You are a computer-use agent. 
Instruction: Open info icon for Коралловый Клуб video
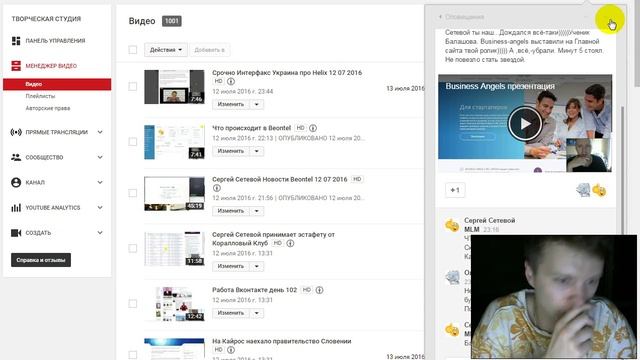(290, 243)
